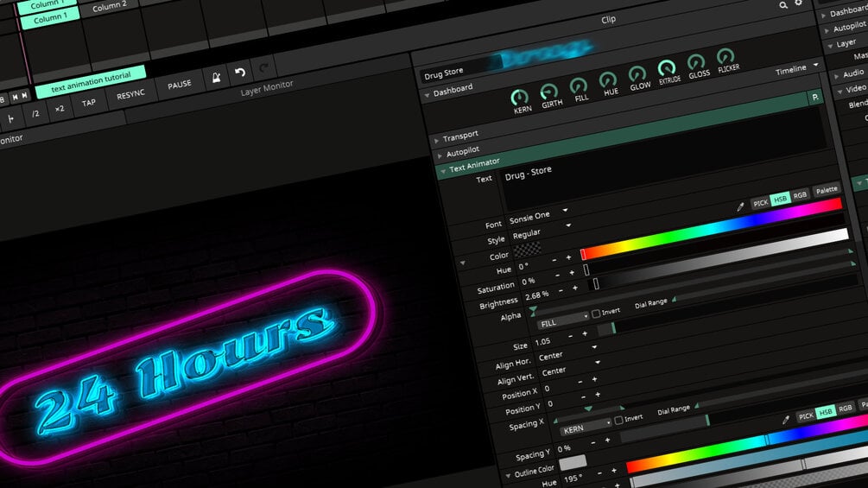Click the FILL dashboard dial
Viewport: 868px width, 488px height.
click(x=579, y=86)
